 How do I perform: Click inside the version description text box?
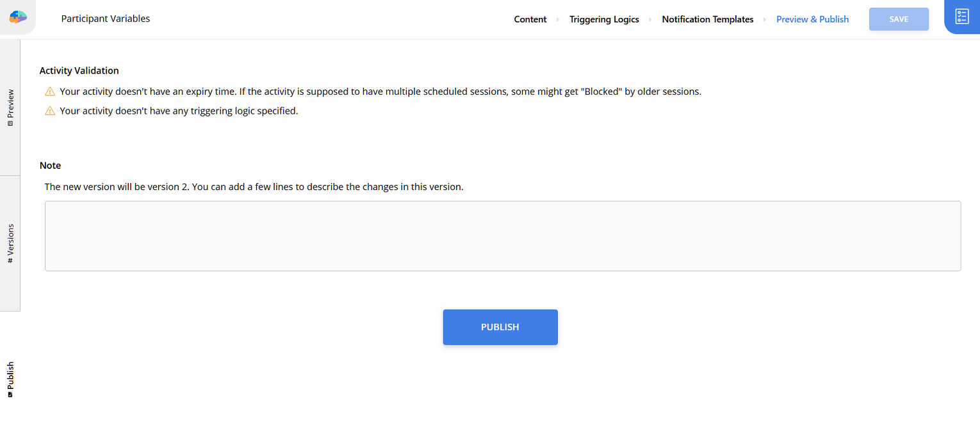503,235
